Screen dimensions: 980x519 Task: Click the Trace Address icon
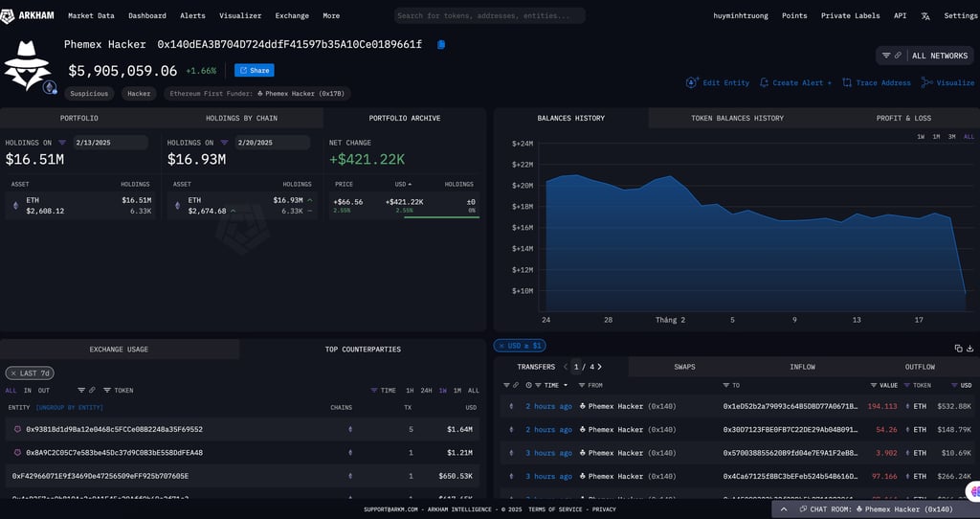point(847,82)
